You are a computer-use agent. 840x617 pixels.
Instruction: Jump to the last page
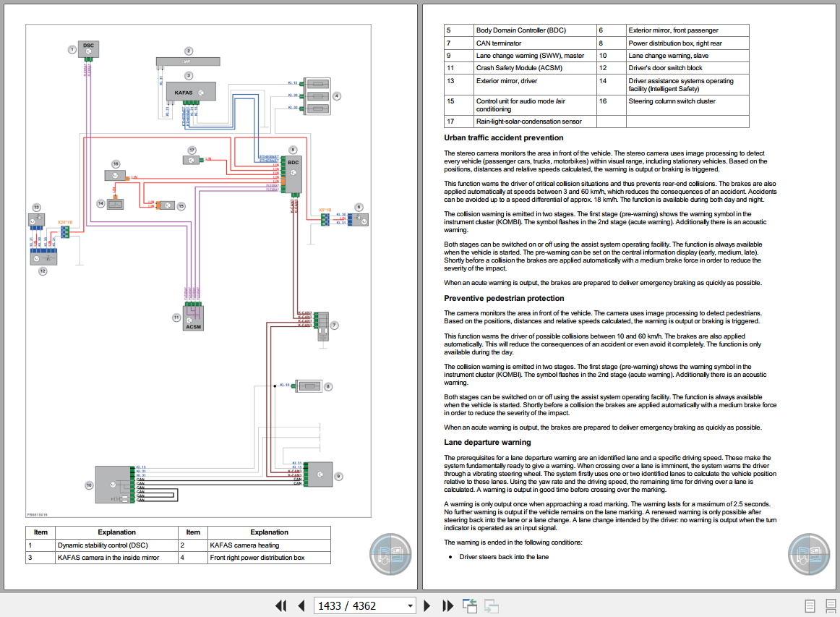[448, 605]
